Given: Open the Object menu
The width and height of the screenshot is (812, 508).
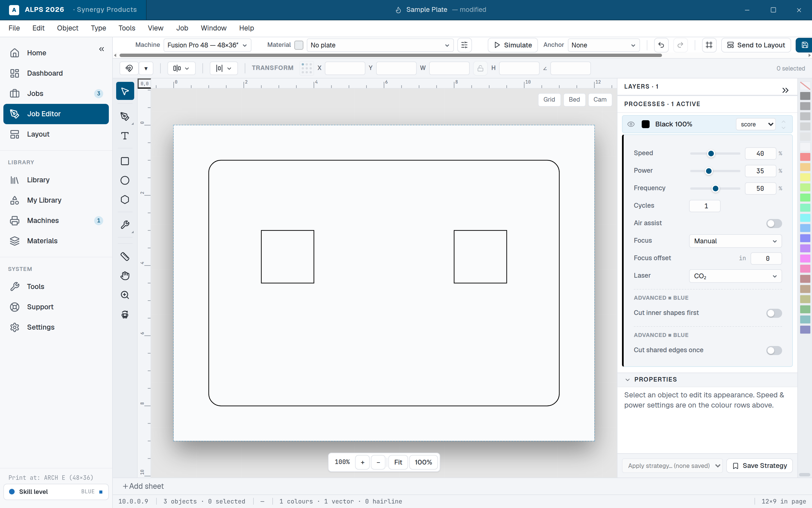Looking at the screenshot, I should click(67, 28).
